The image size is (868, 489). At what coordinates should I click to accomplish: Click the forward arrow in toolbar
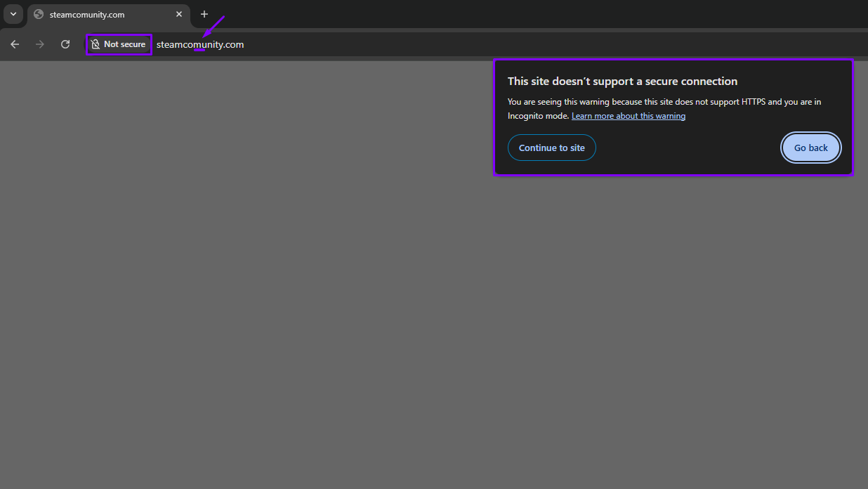coord(40,44)
